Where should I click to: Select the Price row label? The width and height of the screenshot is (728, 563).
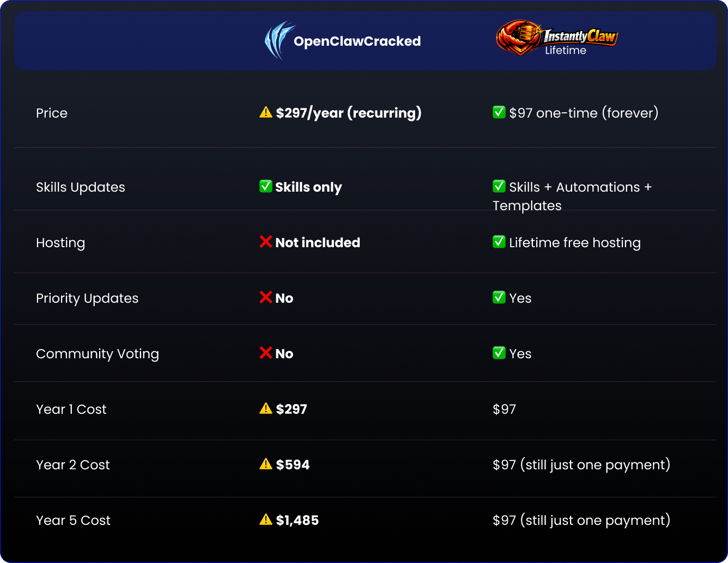52,113
